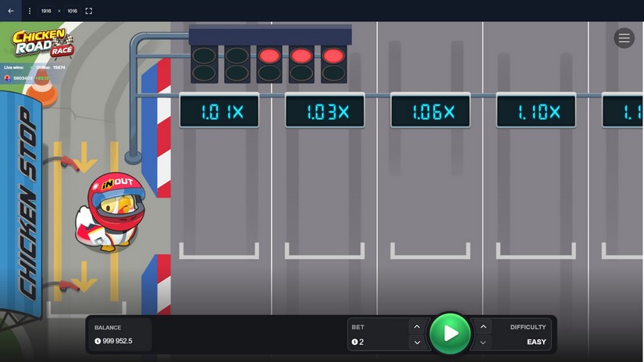This screenshot has width=644, height=362.
Task: Click the DIFFICULTY label
Action: pos(528,327)
